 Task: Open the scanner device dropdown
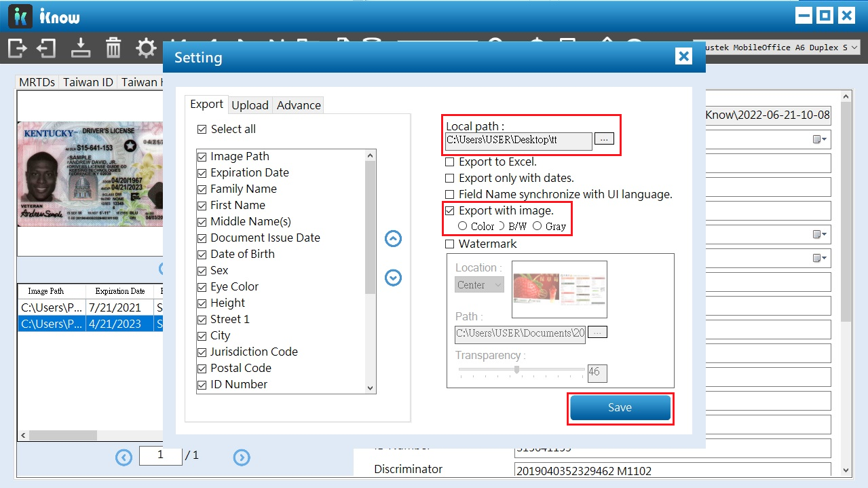click(780, 48)
